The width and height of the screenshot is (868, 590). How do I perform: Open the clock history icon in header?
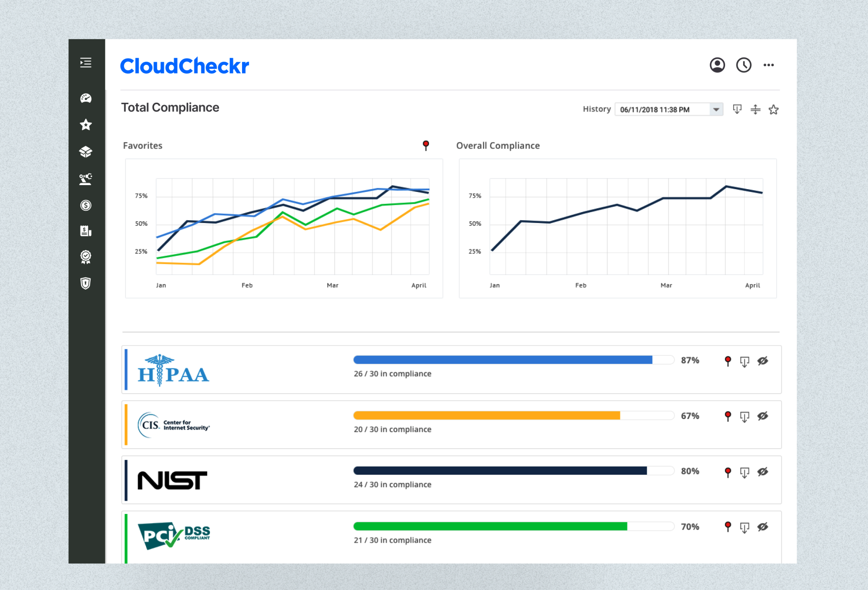click(x=744, y=65)
